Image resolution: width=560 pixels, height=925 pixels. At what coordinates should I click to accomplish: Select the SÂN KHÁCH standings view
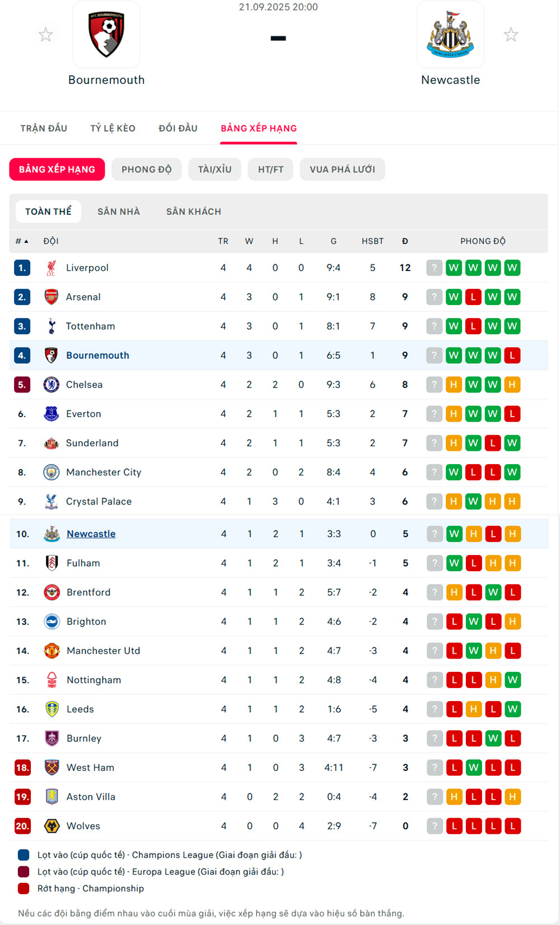point(193,211)
